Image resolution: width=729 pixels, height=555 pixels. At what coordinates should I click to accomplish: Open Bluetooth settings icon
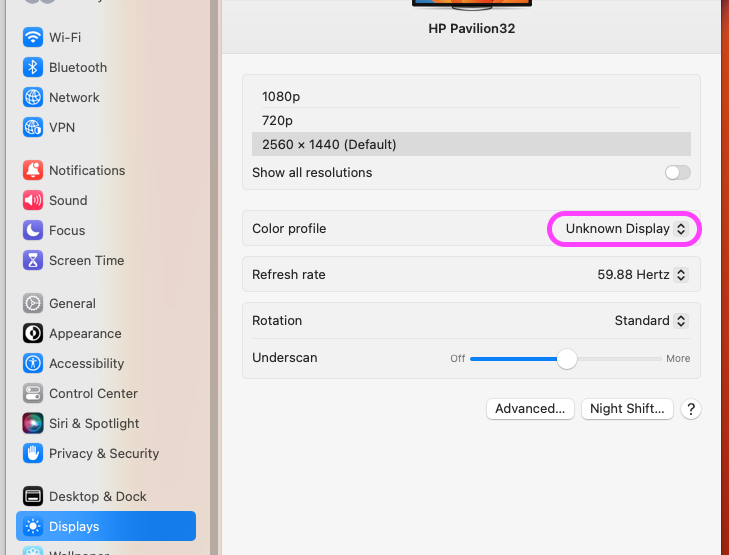click(33, 67)
